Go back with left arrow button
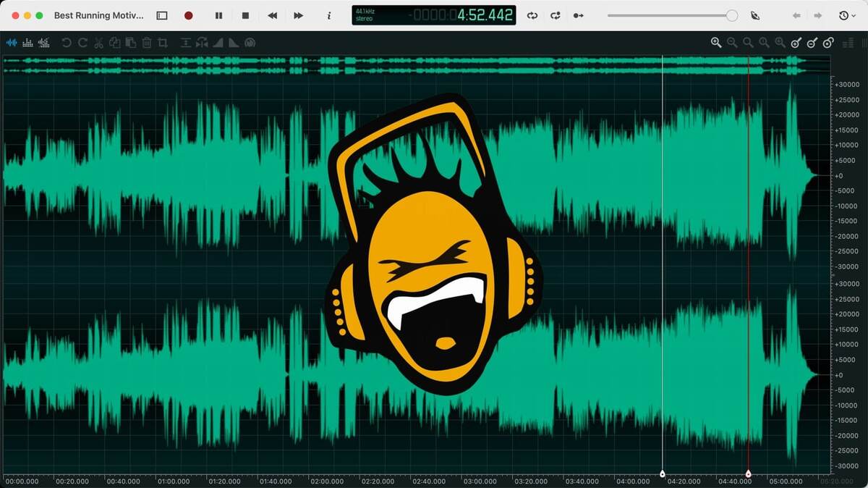Screen dimensions: 868x488 (797, 15)
